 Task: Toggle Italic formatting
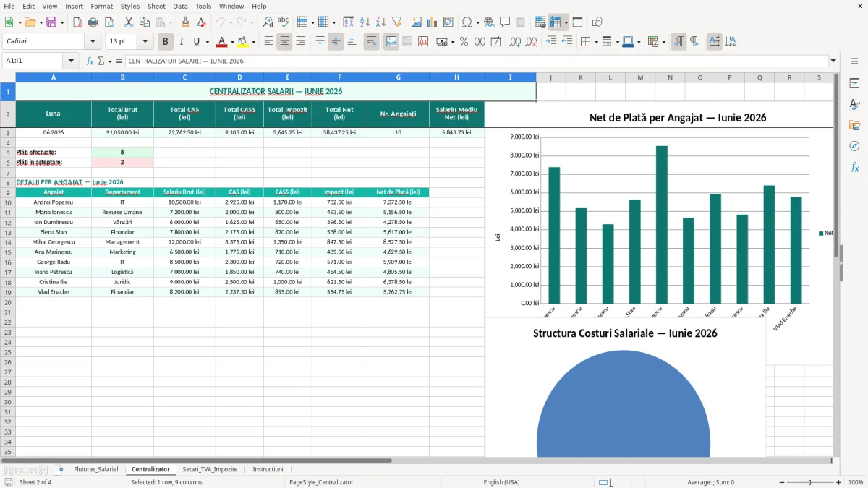(182, 42)
